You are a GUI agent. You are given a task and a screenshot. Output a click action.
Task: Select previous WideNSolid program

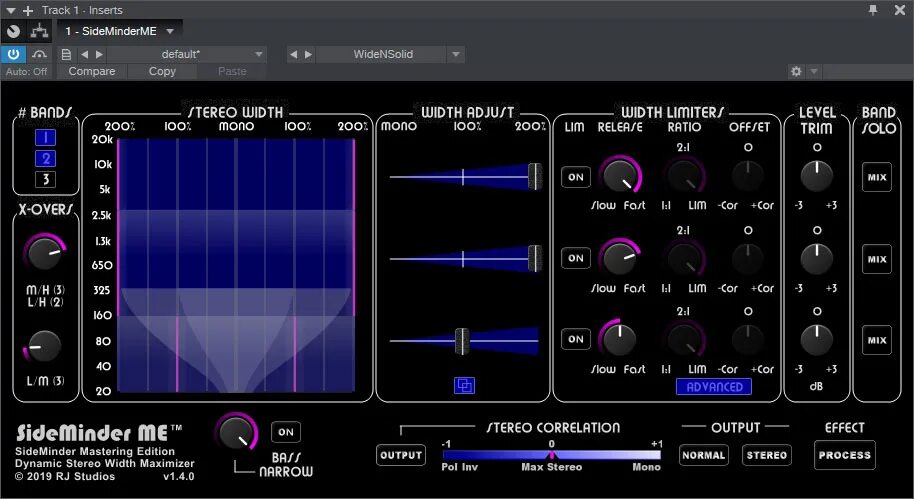(x=294, y=54)
